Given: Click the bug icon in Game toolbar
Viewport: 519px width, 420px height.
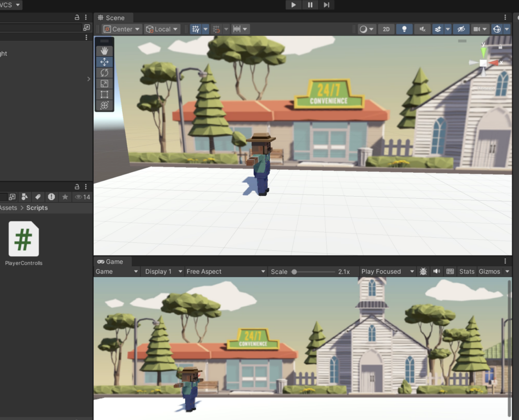Looking at the screenshot, I should pyautogui.click(x=423, y=272).
